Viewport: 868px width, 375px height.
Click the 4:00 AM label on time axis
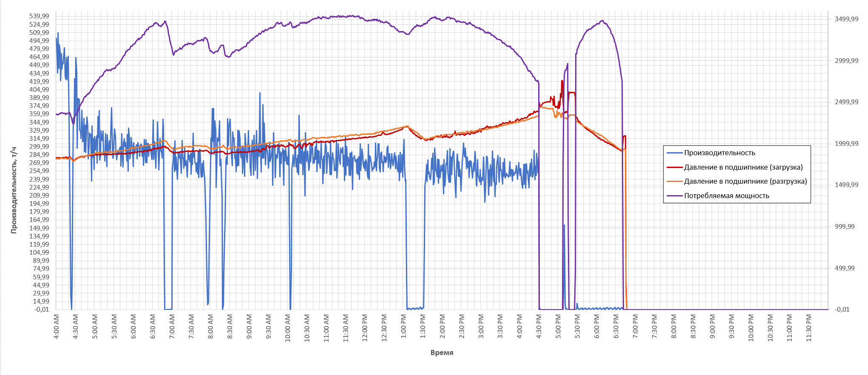coord(57,327)
